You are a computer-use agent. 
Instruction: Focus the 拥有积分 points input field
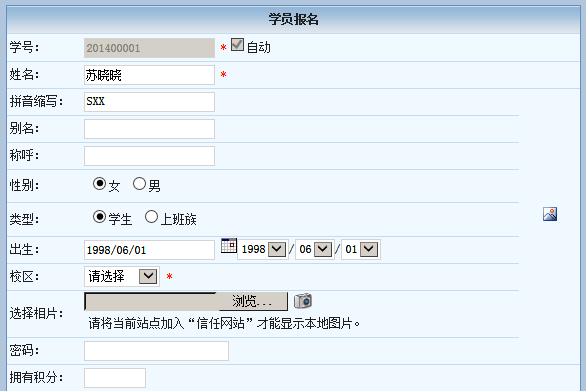pyautogui.click(x=115, y=378)
